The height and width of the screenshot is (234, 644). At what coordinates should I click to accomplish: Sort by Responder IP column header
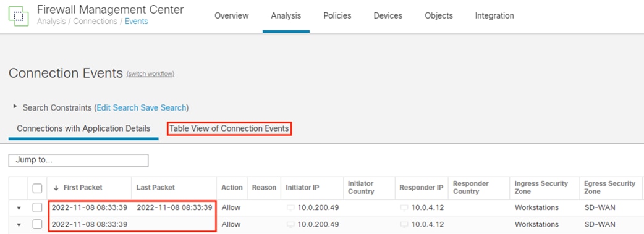click(422, 187)
